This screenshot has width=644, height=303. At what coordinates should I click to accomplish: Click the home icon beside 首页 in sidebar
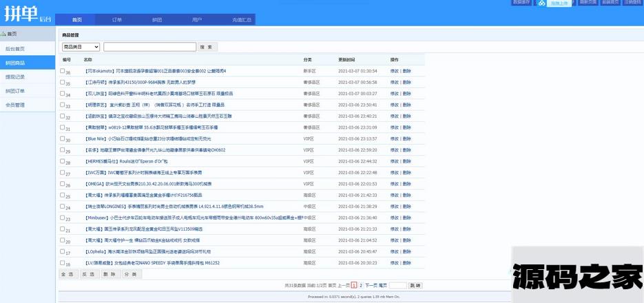6,33
